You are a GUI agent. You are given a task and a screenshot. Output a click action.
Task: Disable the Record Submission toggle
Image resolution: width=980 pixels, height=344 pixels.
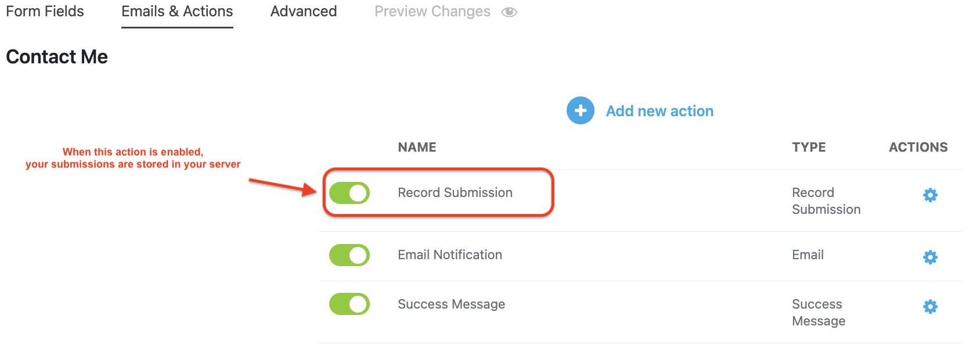[x=350, y=193]
